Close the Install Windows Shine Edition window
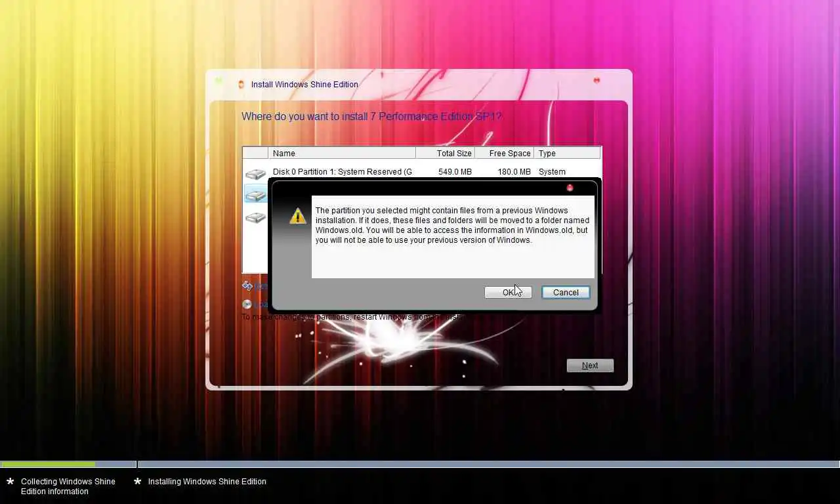This screenshot has width=840, height=504. 597,80
